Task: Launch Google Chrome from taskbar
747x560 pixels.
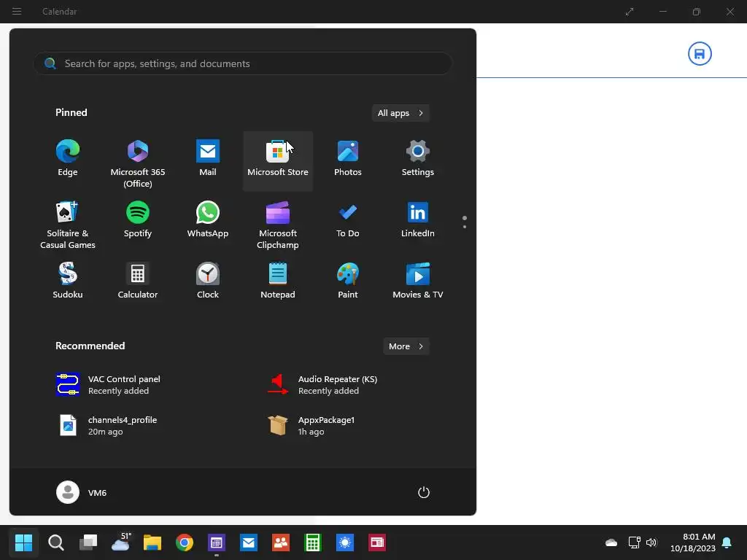Action: [x=185, y=542]
